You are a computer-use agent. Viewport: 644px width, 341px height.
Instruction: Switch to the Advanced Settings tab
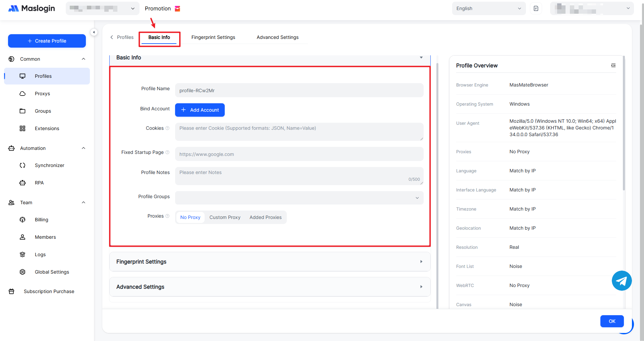click(x=277, y=37)
